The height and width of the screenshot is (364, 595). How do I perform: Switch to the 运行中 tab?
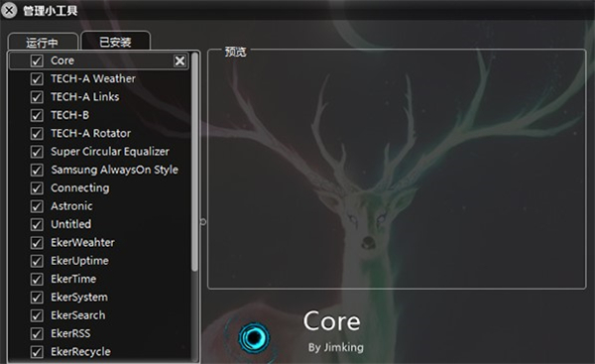point(43,42)
